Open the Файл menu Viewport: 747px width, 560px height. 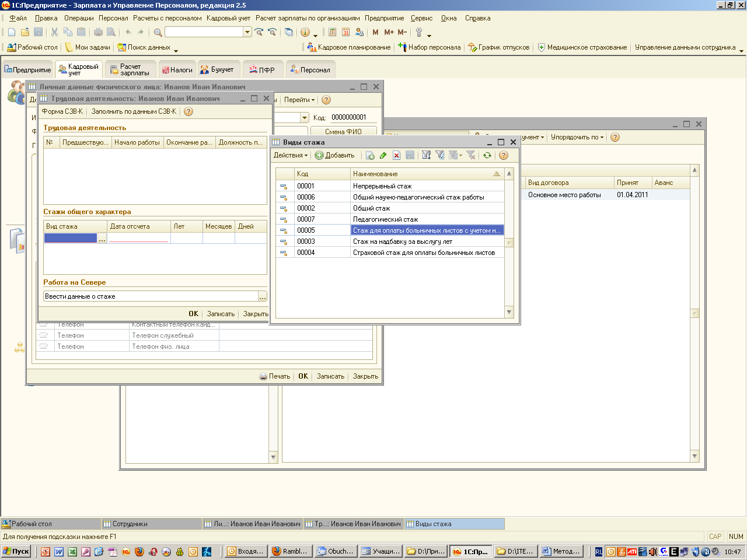(18, 18)
